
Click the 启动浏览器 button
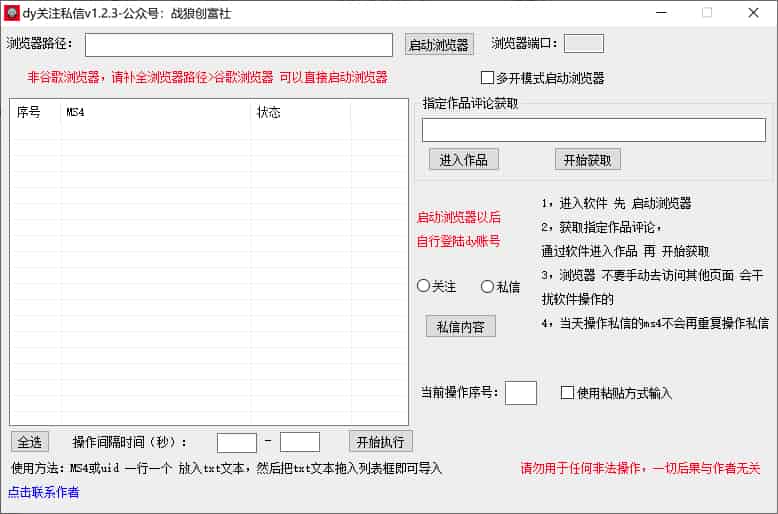pyautogui.click(x=439, y=45)
